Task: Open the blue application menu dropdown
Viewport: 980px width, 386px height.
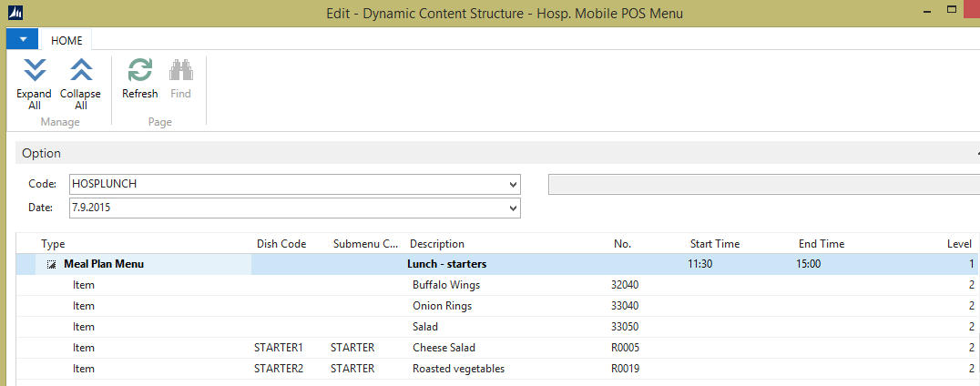Action: tap(22, 40)
